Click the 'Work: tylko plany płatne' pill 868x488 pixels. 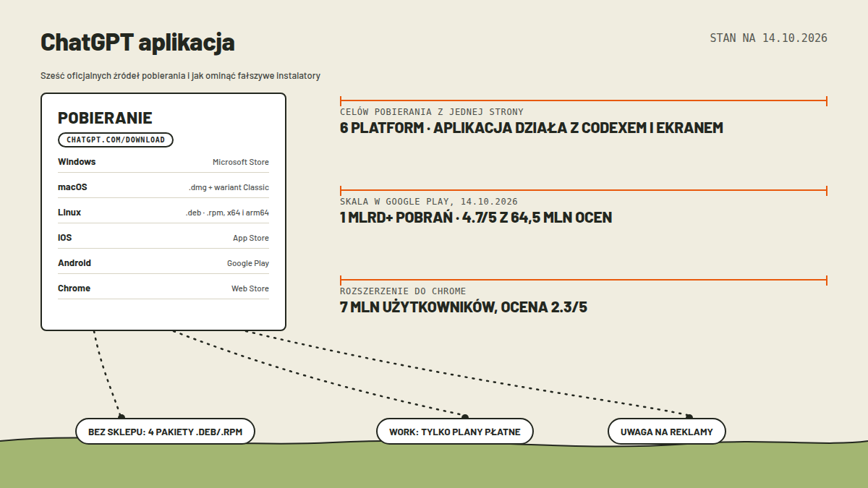click(455, 432)
